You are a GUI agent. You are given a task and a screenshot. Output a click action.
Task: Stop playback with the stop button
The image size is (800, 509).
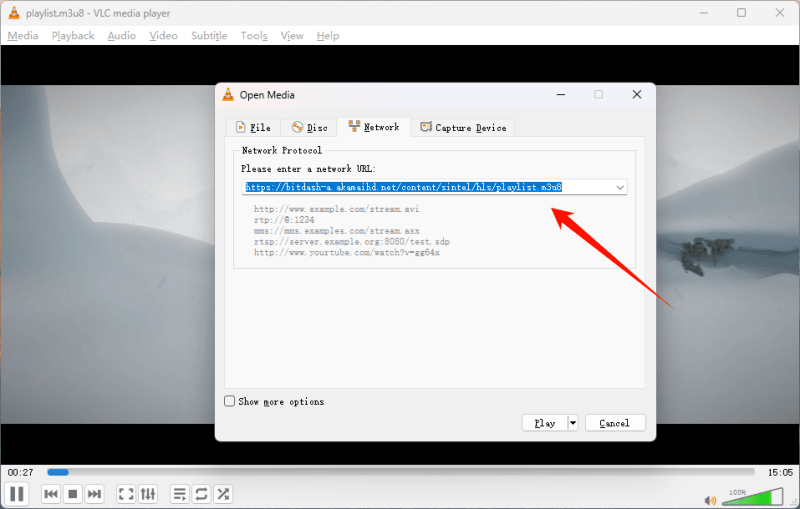click(72, 494)
